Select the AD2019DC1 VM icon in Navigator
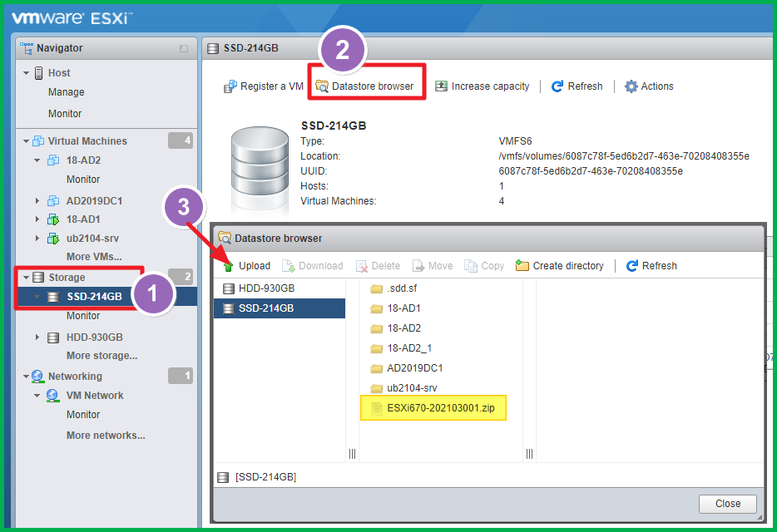The height and width of the screenshot is (532, 777). point(53,201)
